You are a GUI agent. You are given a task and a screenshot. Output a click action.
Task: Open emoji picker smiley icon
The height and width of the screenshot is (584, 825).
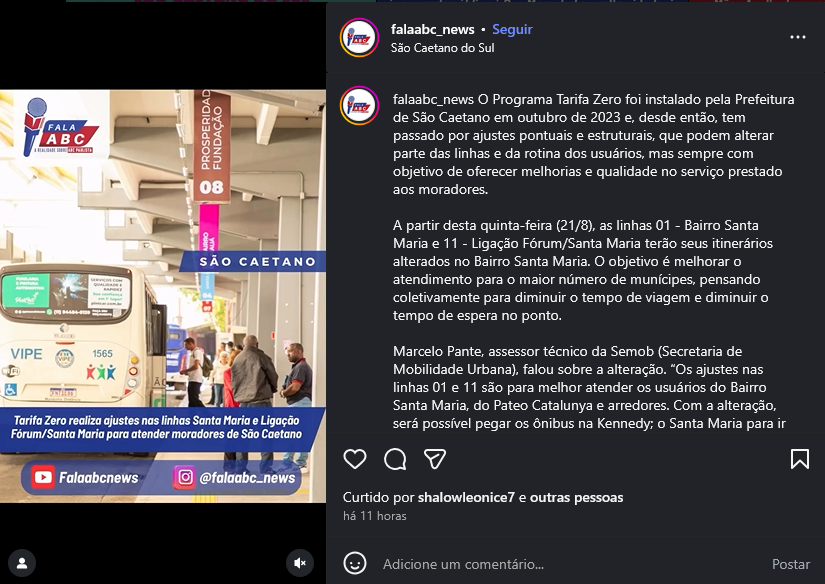pyautogui.click(x=355, y=564)
